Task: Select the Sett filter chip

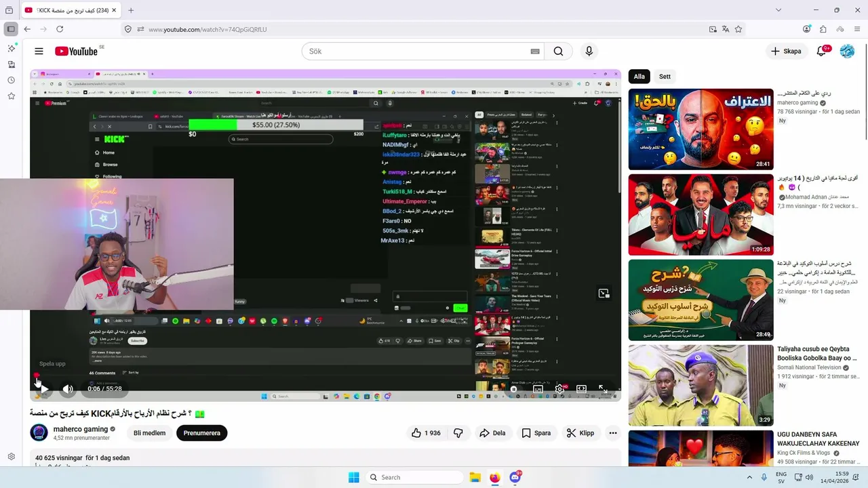Action: click(665, 77)
